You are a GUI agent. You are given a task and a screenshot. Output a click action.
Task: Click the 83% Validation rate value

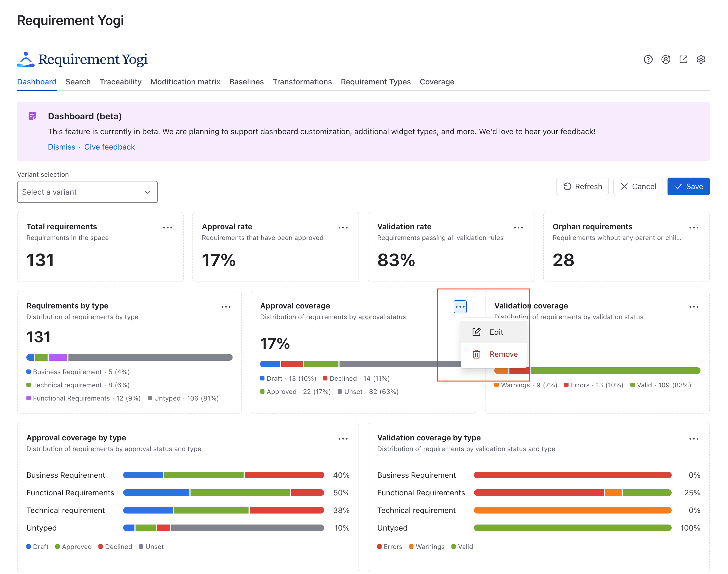pos(396,260)
